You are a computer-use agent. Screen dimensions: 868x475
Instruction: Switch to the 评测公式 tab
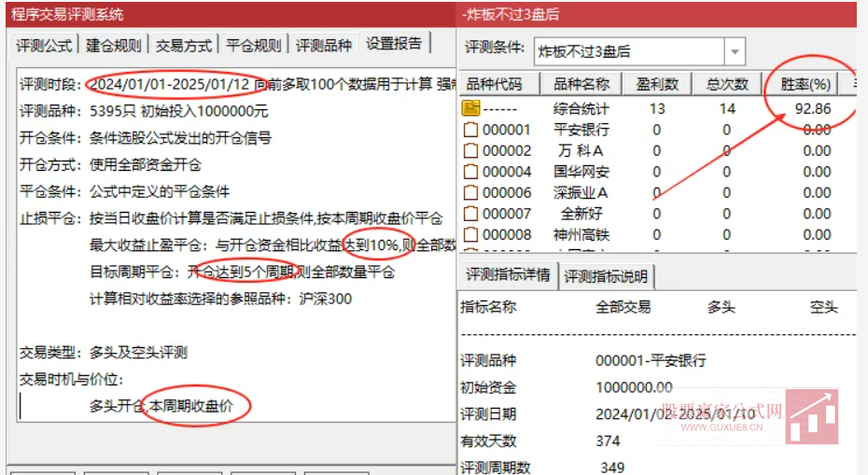(x=44, y=46)
